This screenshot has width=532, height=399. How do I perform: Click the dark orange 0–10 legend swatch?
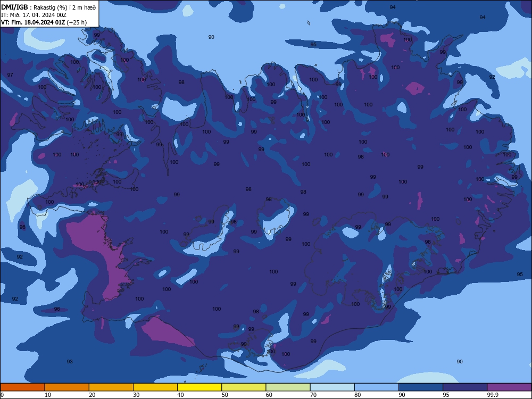point(22,387)
